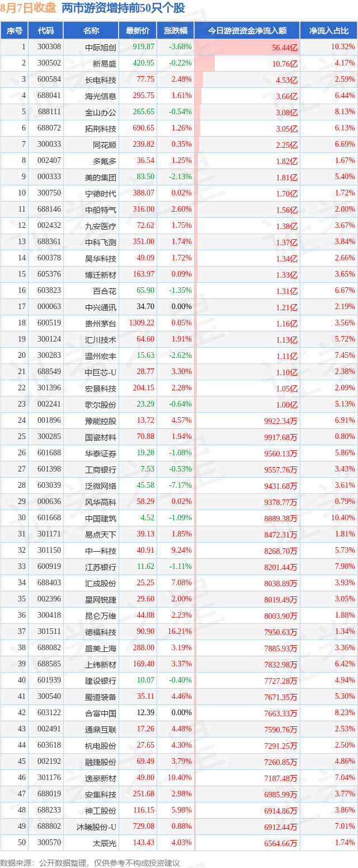
Task: Click stock name 宁德时代
Action: click(x=101, y=193)
